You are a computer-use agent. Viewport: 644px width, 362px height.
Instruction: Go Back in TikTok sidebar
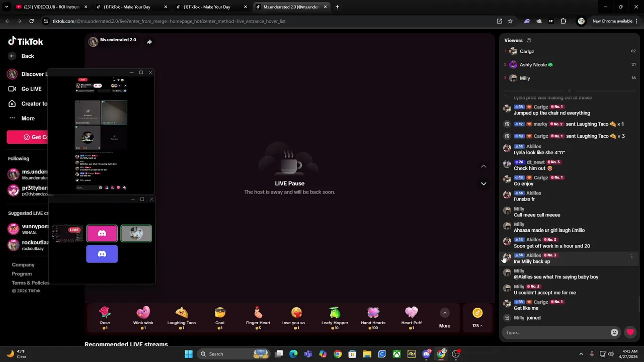pyautogui.click(x=22, y=56)
